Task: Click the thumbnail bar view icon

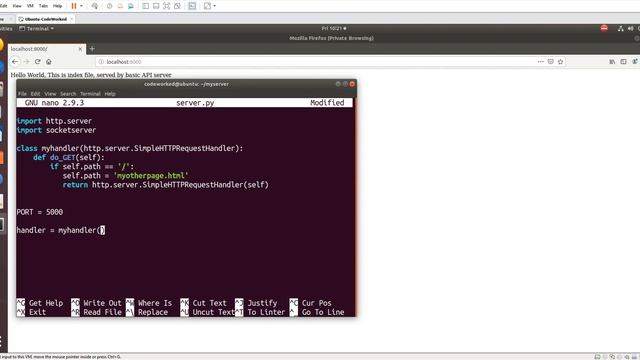Action: pos(156,6)
